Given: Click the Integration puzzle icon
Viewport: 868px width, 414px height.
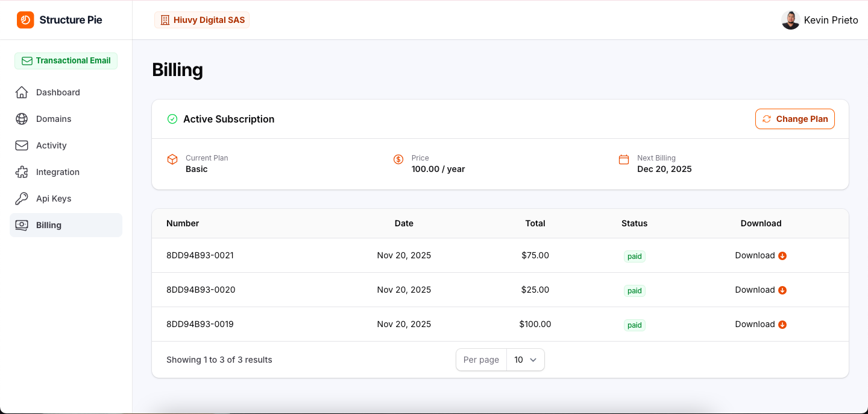Looking at the screenshot, I should tap(22, 172).
